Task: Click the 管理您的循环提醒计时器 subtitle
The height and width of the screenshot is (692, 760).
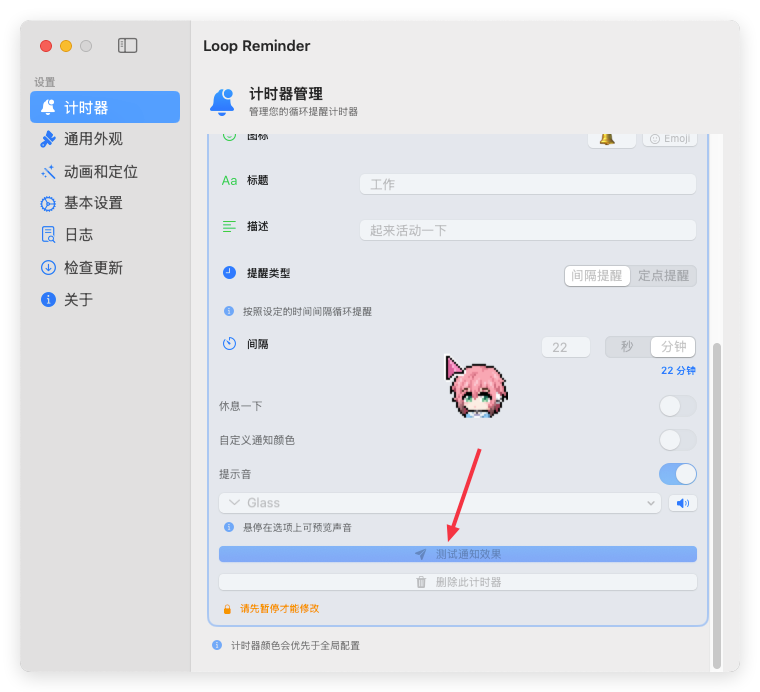Action: [x=303, y=112]
